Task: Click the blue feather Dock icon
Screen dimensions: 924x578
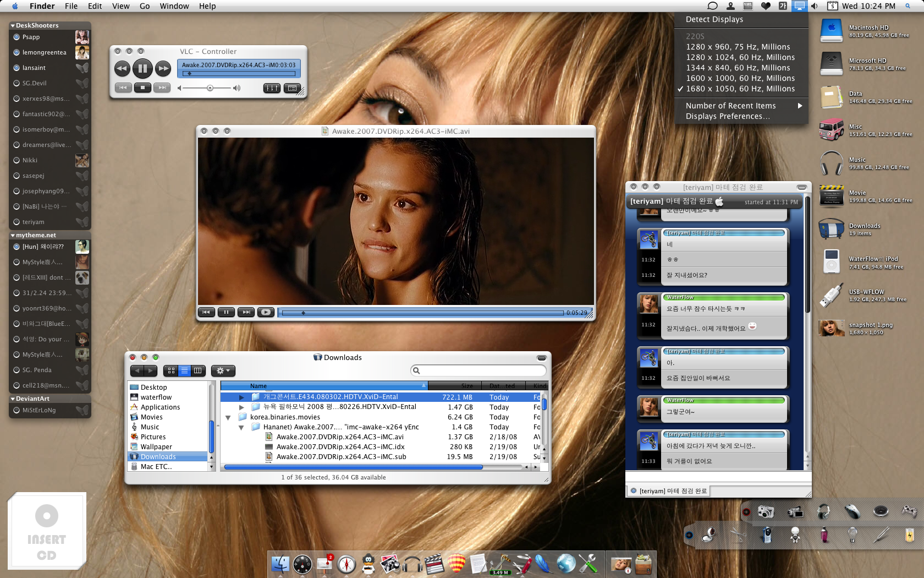Action: click(x=543, y=564)
